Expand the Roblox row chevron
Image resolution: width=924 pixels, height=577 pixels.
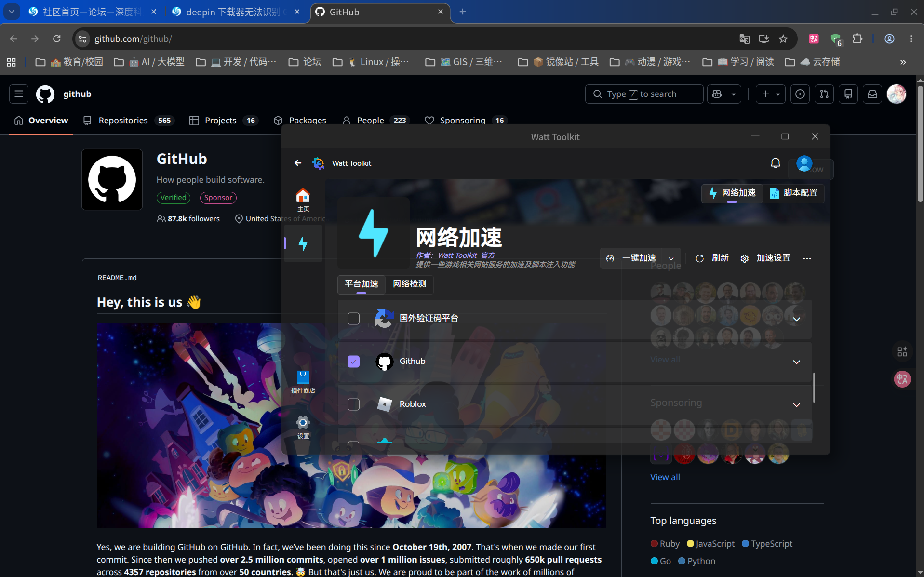click(x=796, y=404)
